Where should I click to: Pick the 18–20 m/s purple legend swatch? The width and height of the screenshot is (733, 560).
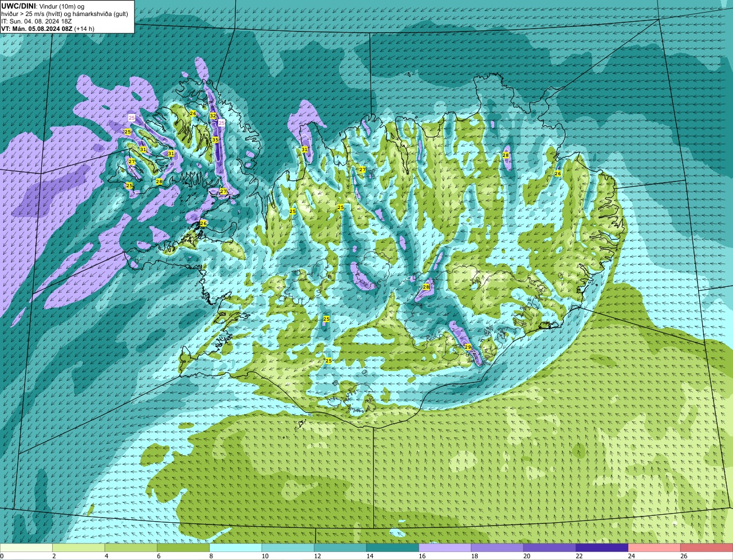pos(498,547)
